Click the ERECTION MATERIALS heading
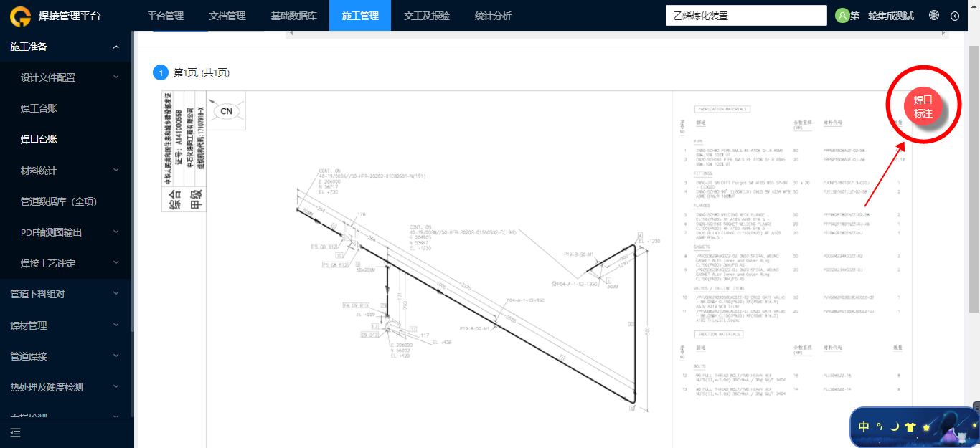The height and width of the screenshot is (448, 980). coord(719,334)
